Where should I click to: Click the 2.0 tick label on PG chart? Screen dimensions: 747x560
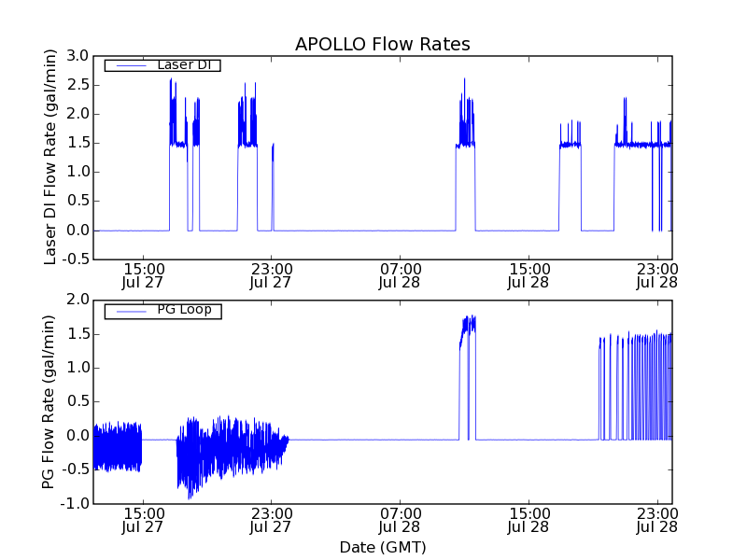[78, 300]
